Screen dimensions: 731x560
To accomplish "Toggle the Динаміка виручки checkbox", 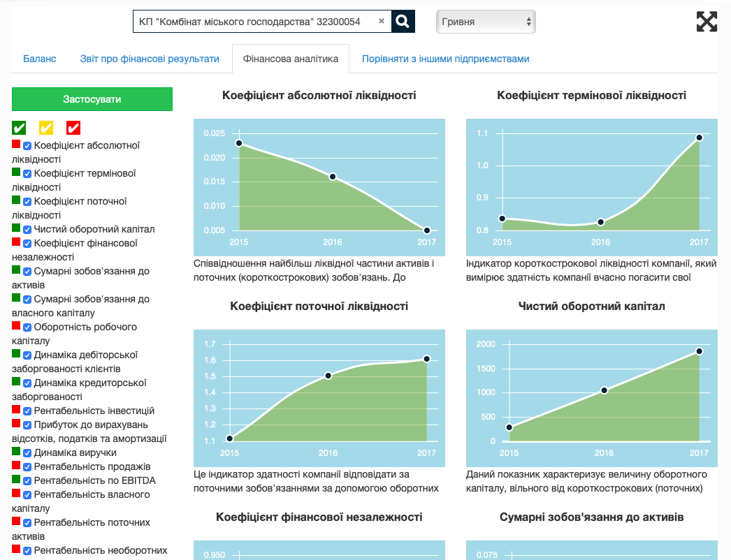I will click(27, 453).
